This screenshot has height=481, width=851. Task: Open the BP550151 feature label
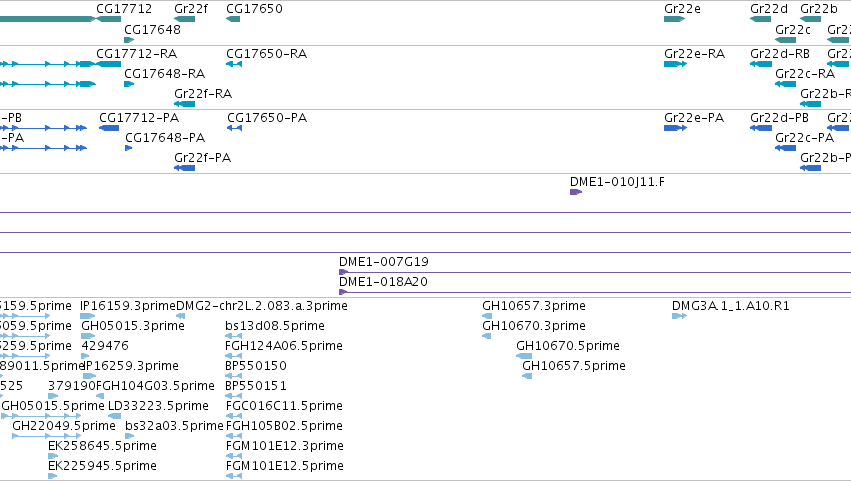click(x=256, y=386)
